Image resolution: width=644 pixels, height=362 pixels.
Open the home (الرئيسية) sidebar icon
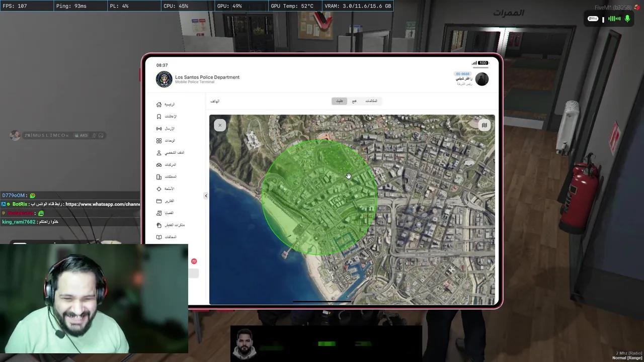click(159, 105)
